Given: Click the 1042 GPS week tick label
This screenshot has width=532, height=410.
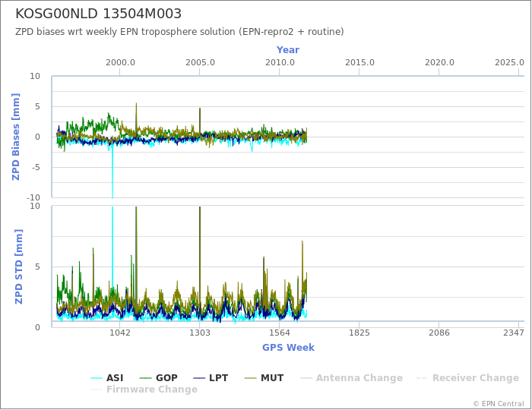Looking at the screenshot, I should click(120, 333).
